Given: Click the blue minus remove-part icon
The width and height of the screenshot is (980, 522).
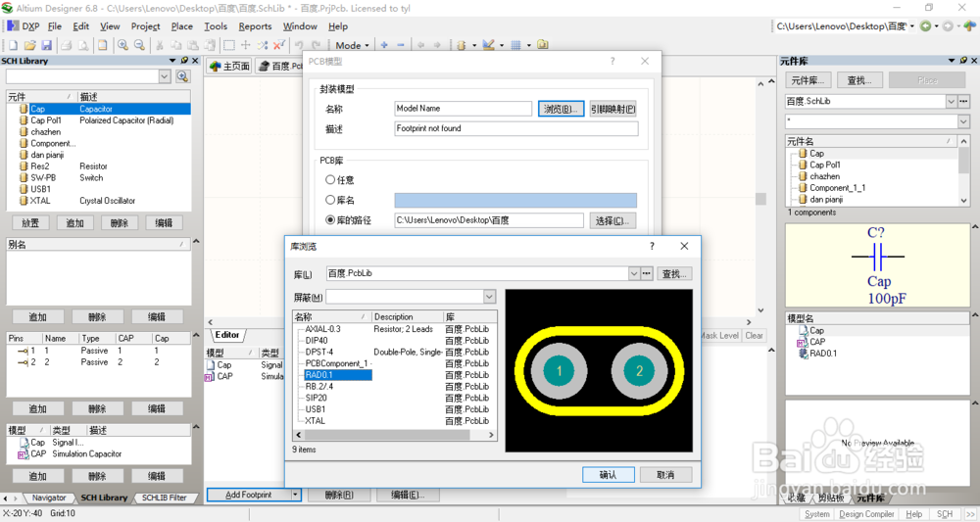Looking at the screenshot, I should coord(401,45).
